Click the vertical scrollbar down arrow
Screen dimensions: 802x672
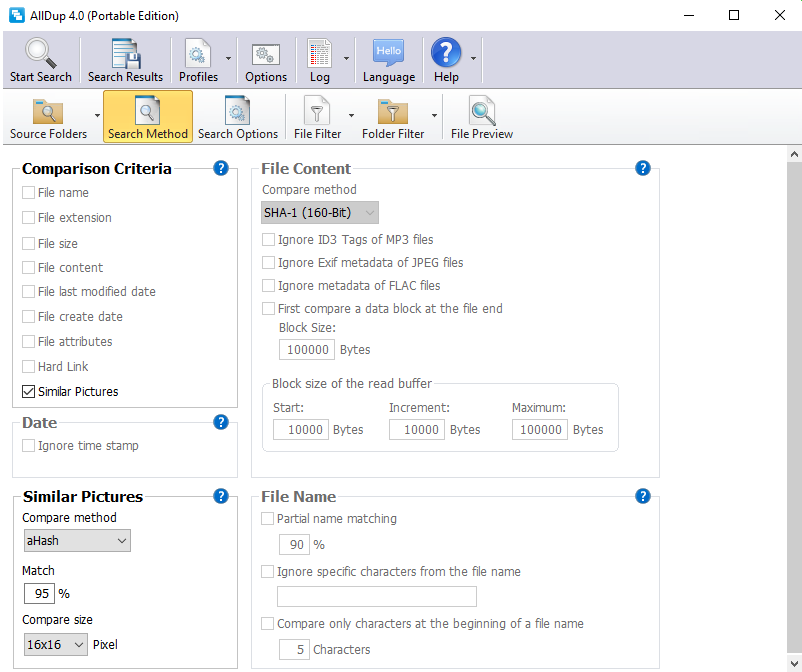tap(794, 662)
